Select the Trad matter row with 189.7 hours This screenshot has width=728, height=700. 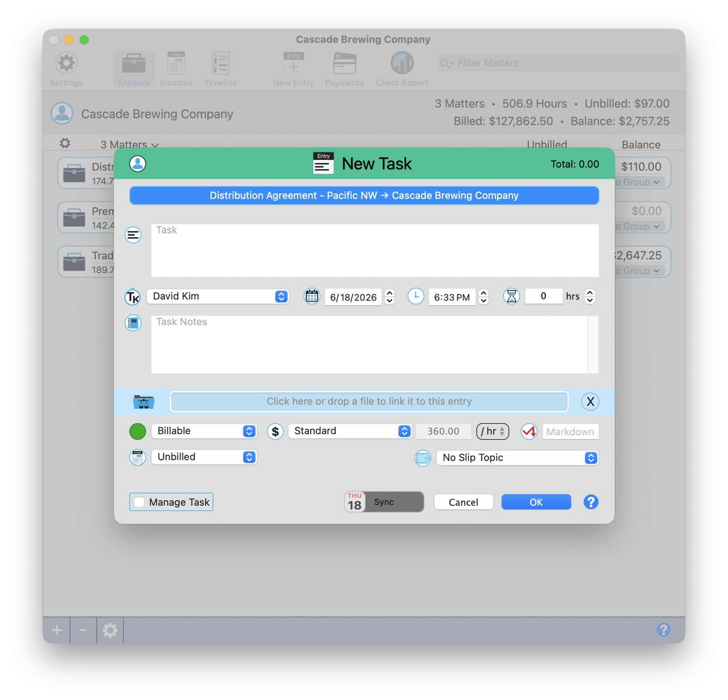86,262
